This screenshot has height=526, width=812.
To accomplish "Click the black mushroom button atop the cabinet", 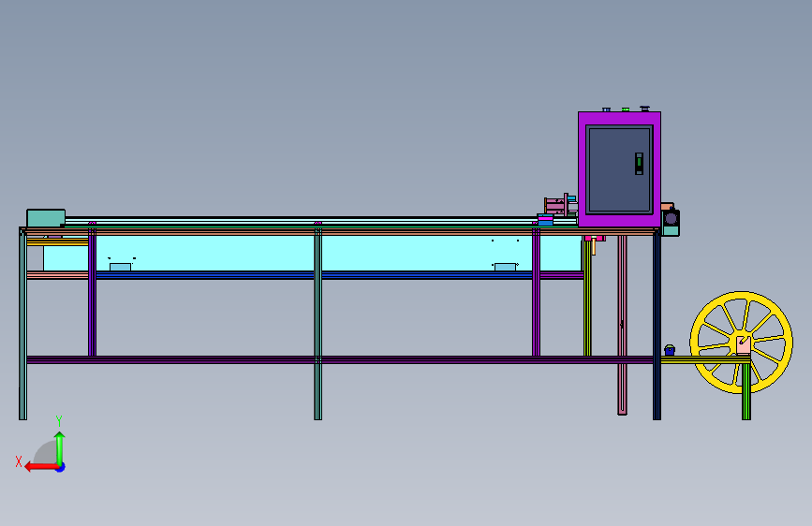I will point(644,109).
